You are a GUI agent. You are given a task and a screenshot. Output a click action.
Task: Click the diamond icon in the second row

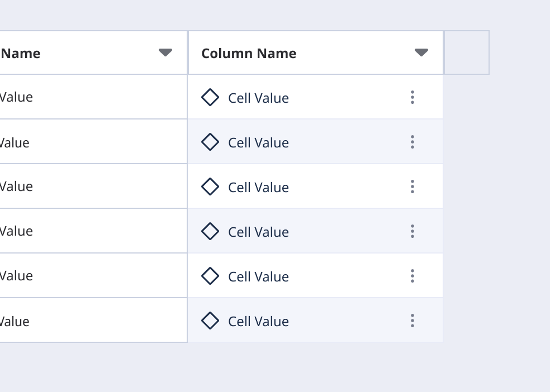click(210, 142)
